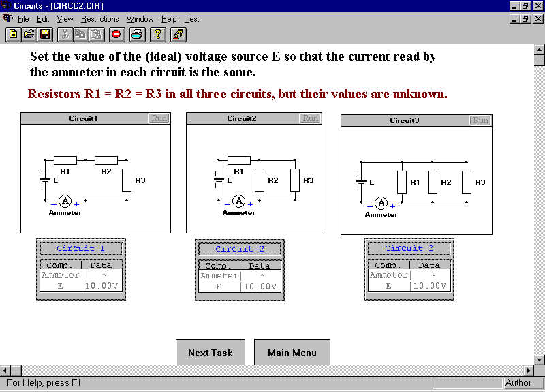Screen dimensions: 545x392
Task: Open the Restrictions menu
Action: tap(99, 19)
